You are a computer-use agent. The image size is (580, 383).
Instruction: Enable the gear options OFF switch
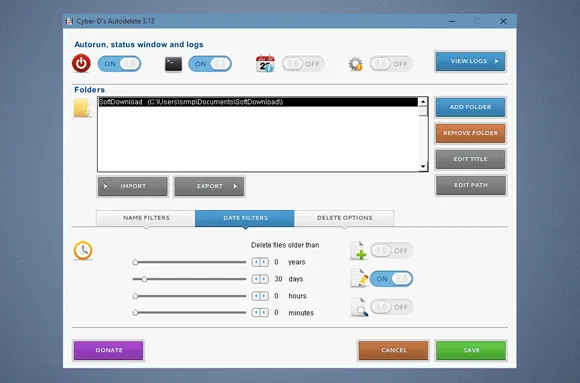391,64
